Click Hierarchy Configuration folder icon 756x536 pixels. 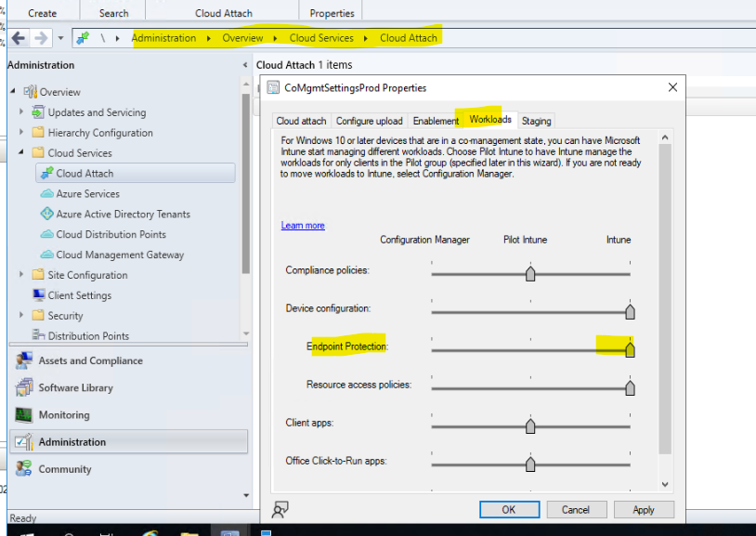click(38, 132)
